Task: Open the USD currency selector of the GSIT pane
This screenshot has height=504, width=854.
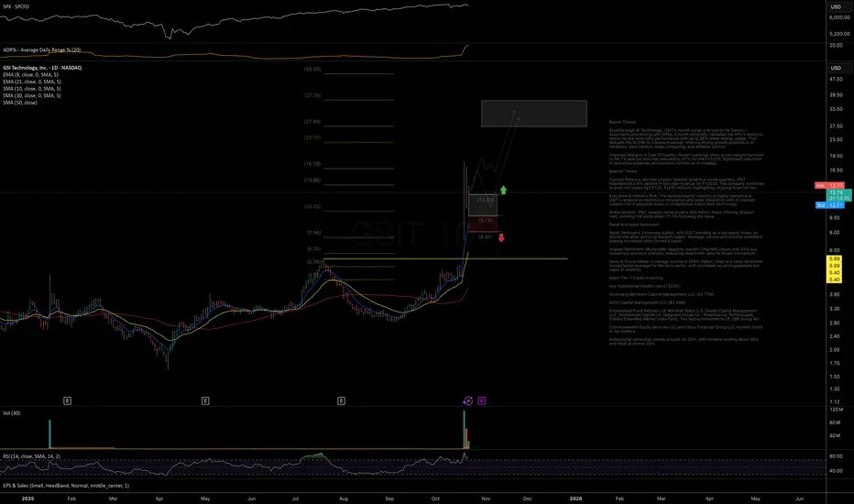Action: (x=836, y=68)
